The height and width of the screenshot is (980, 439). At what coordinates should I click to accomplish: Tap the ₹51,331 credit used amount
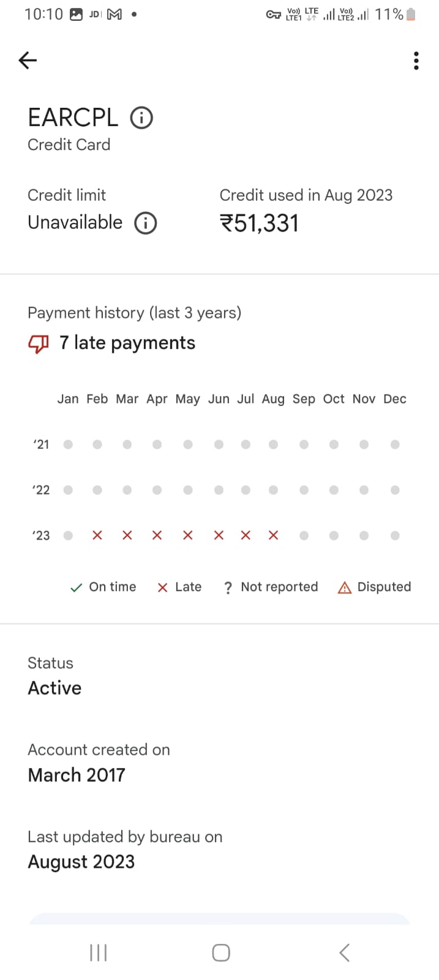(x=260, y=224)
